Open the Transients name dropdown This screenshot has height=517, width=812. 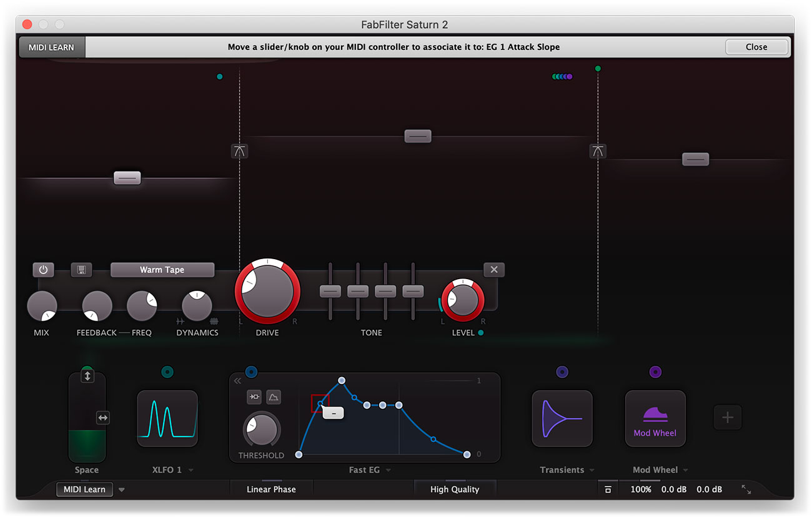(591, 470)
